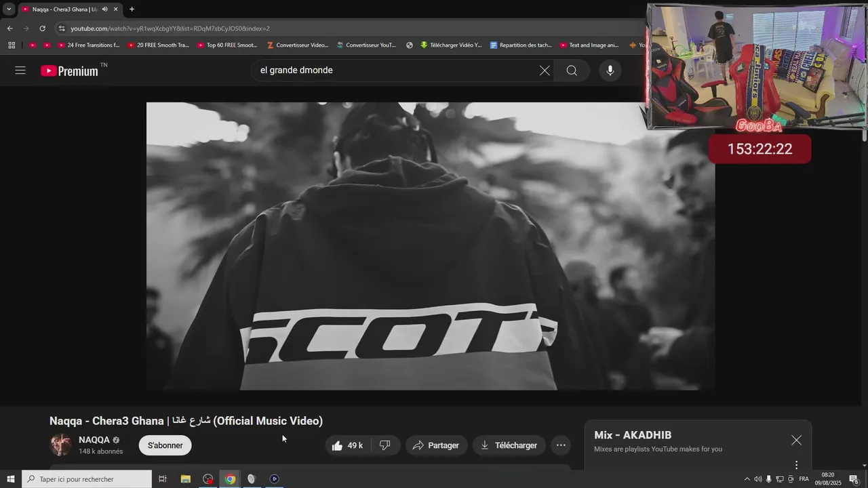Start voice search with microphone
Viewport: 868px width, 488px height.
pos(610,70)
